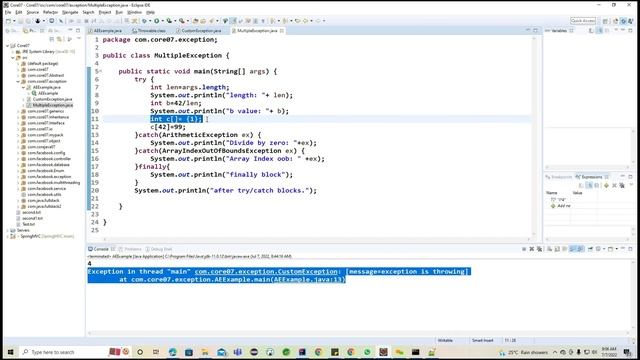Viewport: 640px width, 360px height.
Task: Open the notifications center icon
Action: point(627,352)
